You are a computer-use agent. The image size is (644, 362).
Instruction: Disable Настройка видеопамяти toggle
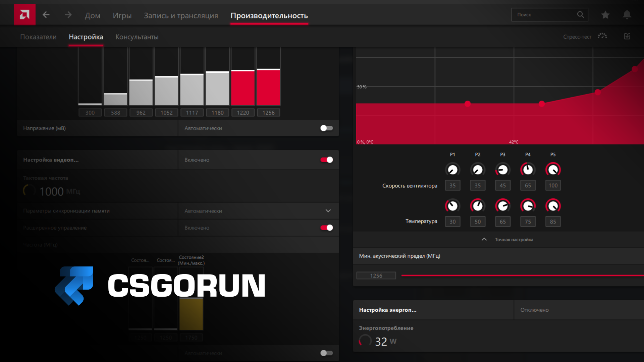tap(326, 160)
